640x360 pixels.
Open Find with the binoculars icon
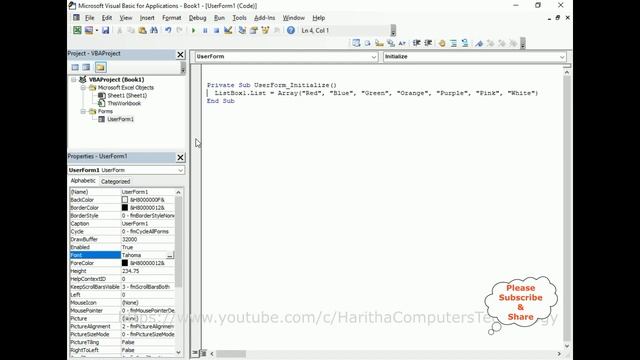click(154, 30)
